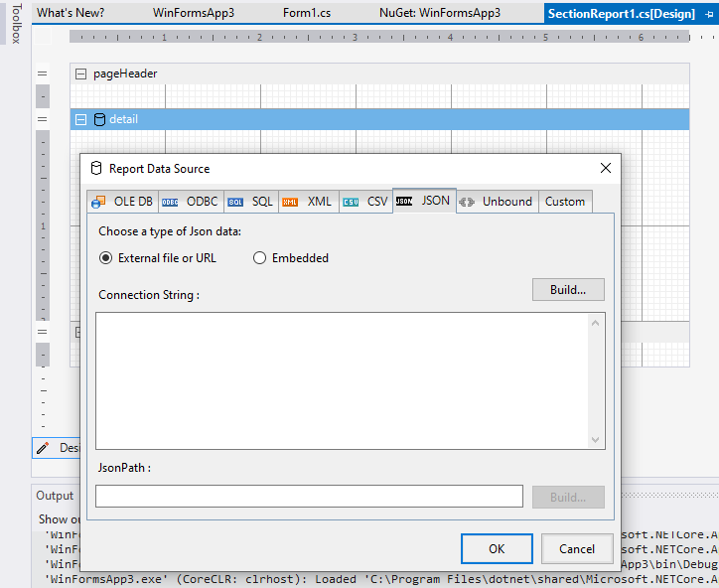Screen dimensions: 719x588
Task: Collapse the detail section
Action: click(x=81, y=119)
